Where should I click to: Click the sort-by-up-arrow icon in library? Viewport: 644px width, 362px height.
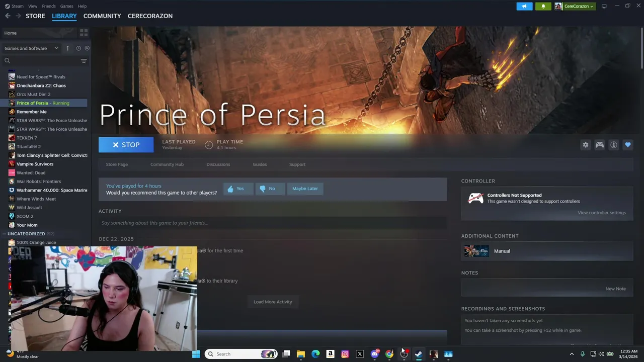coord(67,48)
